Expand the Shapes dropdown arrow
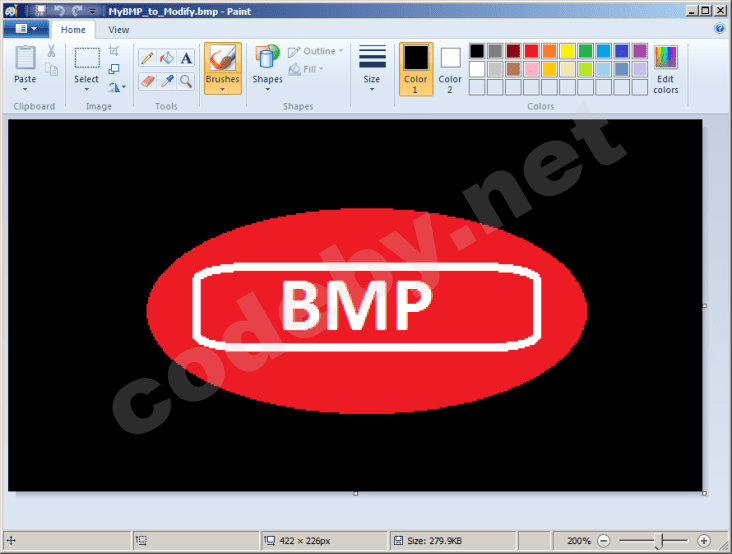This screenshot has height=554, width=732. 267,89
